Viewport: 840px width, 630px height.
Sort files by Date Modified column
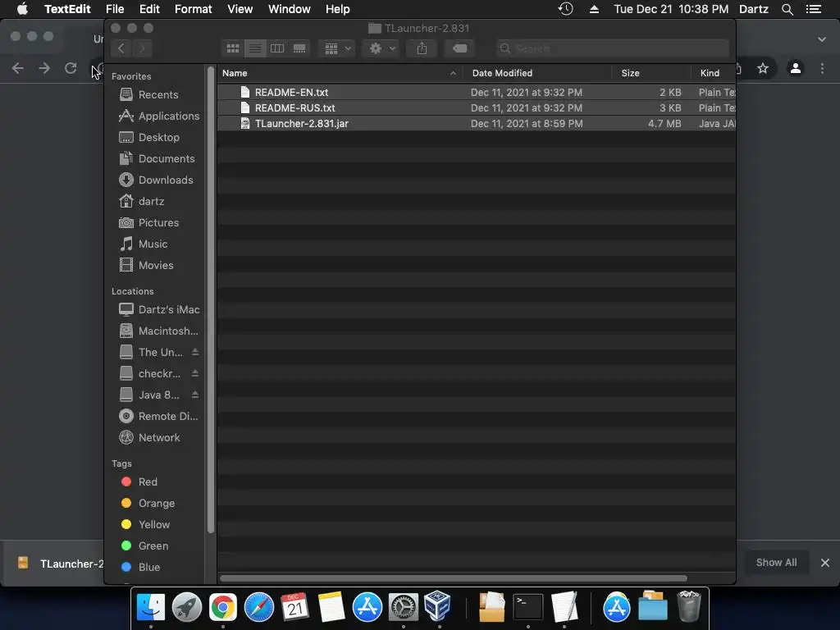537,73
